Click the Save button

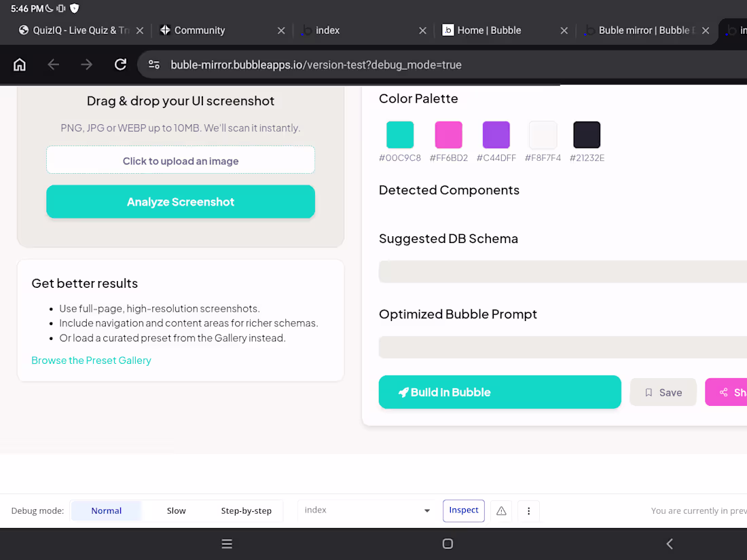[663, 392]
